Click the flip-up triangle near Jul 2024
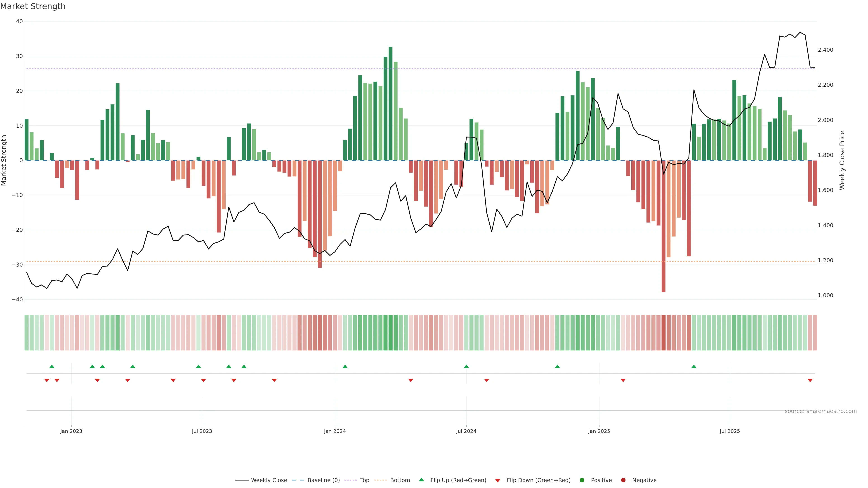 click(x=466, y=366)
